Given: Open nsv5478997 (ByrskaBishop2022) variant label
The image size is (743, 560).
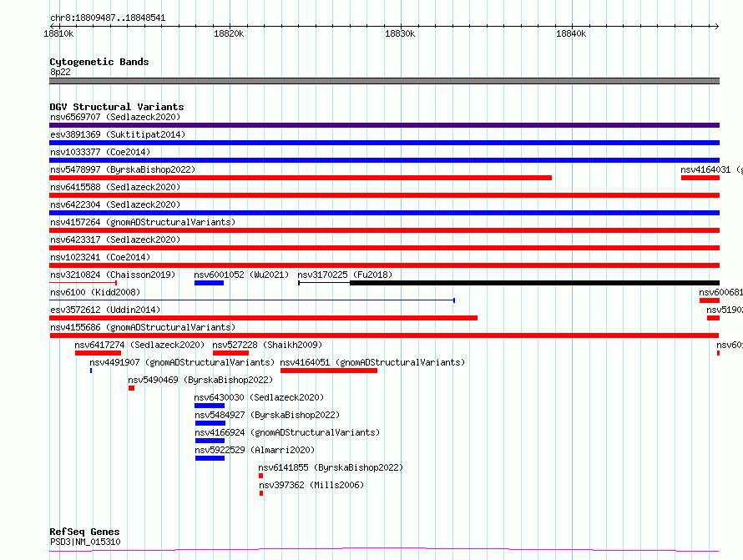Looking at the screenshot, I should point(123,169).
